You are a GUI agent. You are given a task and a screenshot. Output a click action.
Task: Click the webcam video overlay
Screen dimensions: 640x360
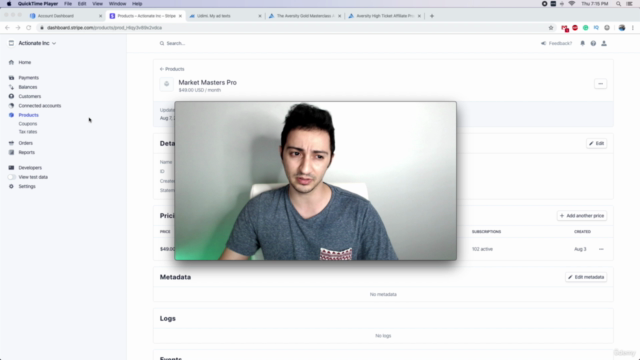pos(316,181)
